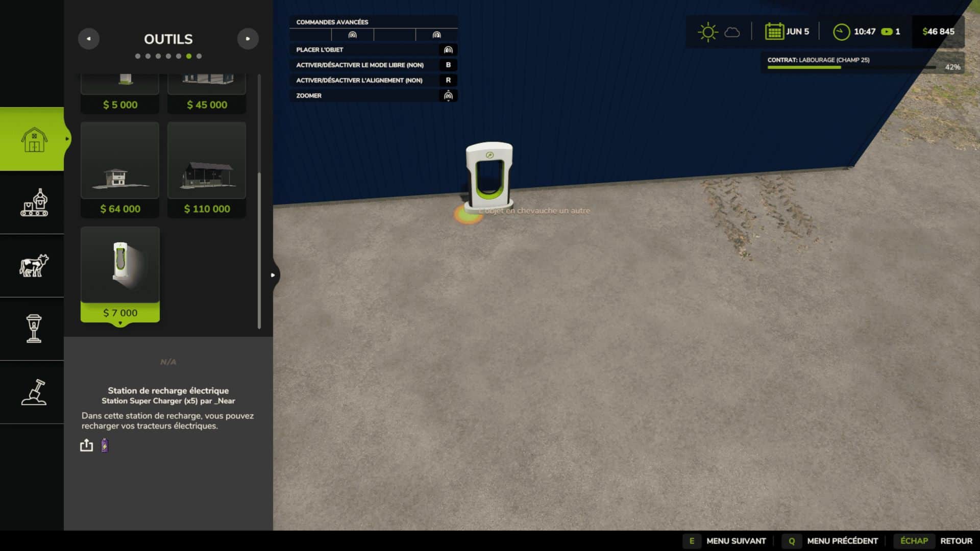Go to next Outils page arrow

pos(248,39)
